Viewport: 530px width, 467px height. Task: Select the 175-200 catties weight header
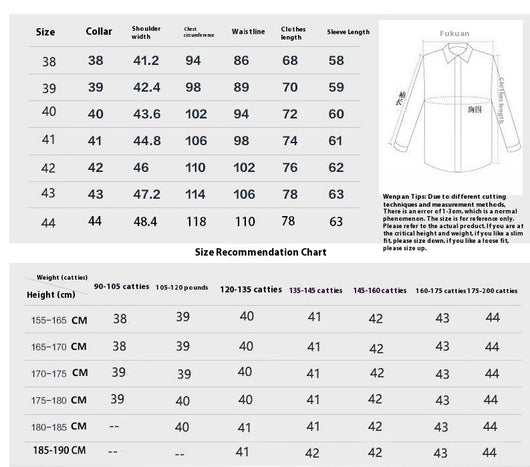492,291
